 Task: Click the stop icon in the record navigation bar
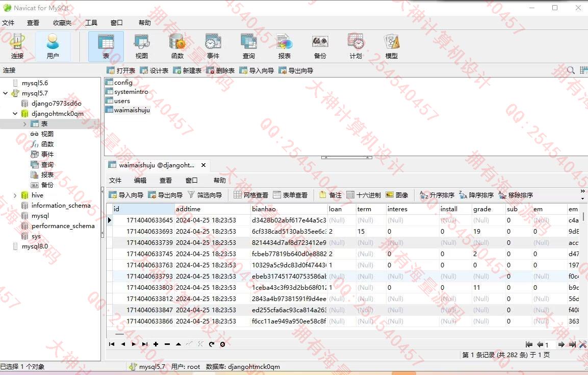click(223, 344)
